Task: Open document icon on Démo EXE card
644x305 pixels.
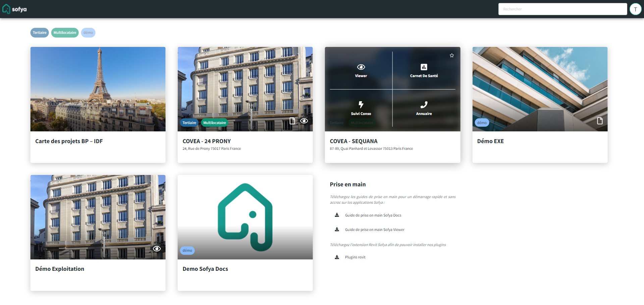Action: [600, 121]
